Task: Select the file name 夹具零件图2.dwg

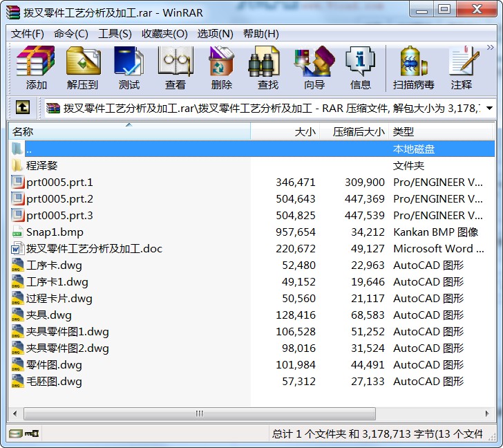Action: pos(68,348)
